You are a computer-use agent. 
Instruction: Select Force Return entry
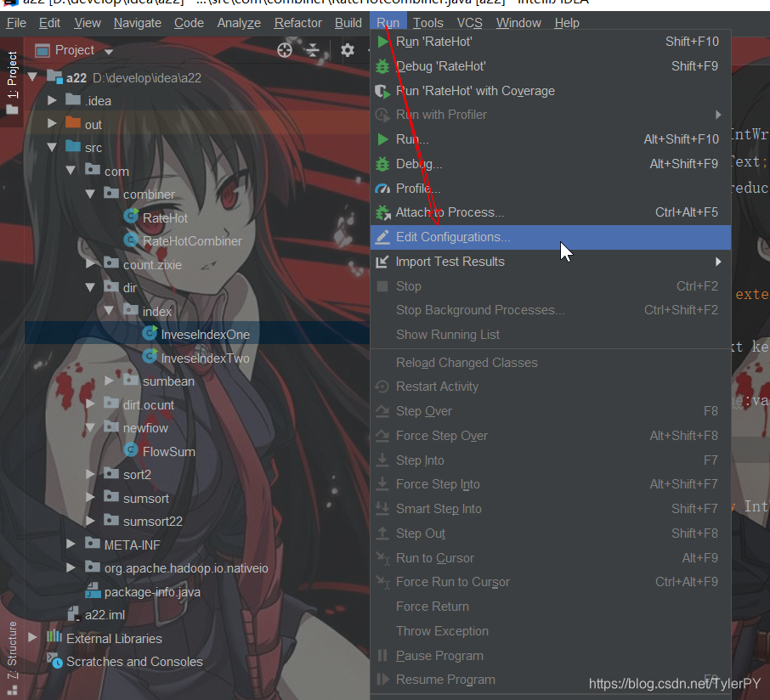coord(551,607)
